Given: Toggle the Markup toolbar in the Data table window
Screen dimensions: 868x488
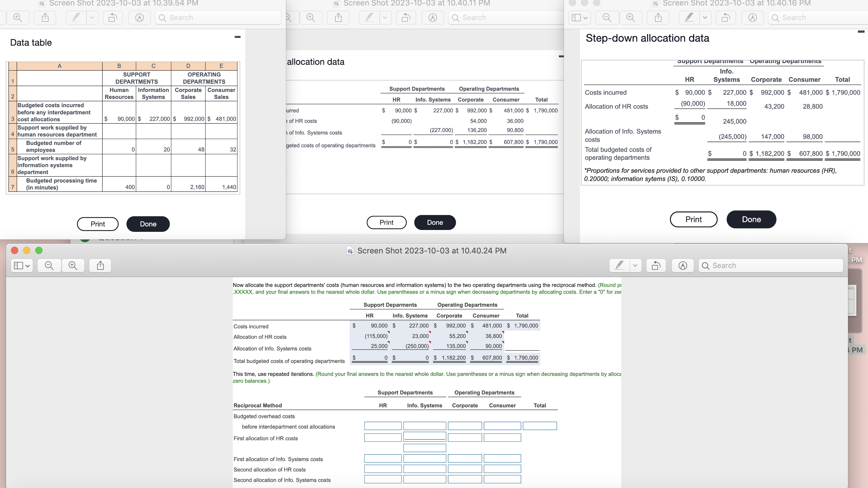Looking at the screenshot, I should point(139,18).
